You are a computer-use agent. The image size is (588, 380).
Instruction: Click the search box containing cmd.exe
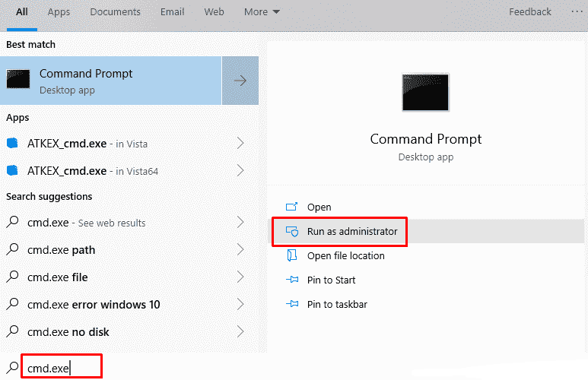[61, 368]
